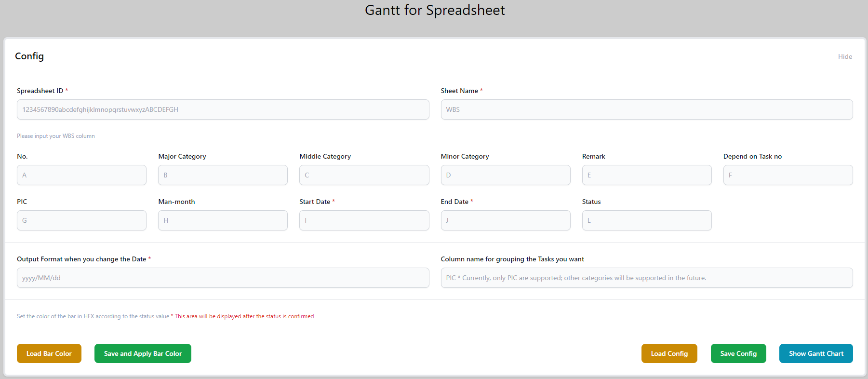Select the Remark column field
Screen dimensions: 868x379
click(x=646, y=175)
